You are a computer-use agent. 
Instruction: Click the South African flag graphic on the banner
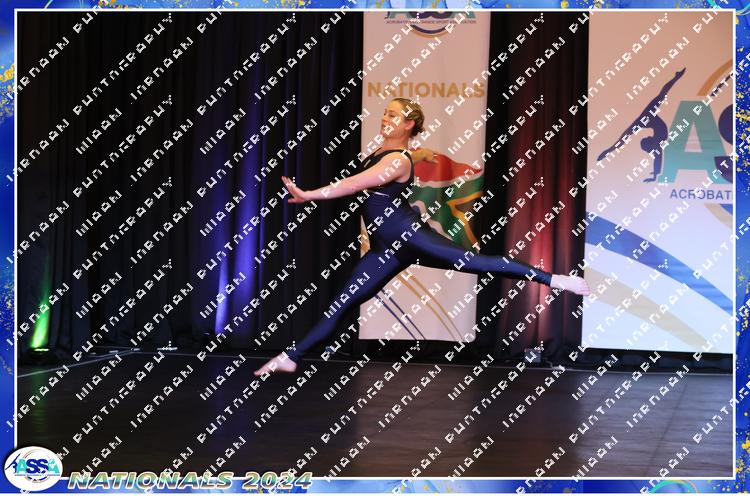tap(447, 200)
